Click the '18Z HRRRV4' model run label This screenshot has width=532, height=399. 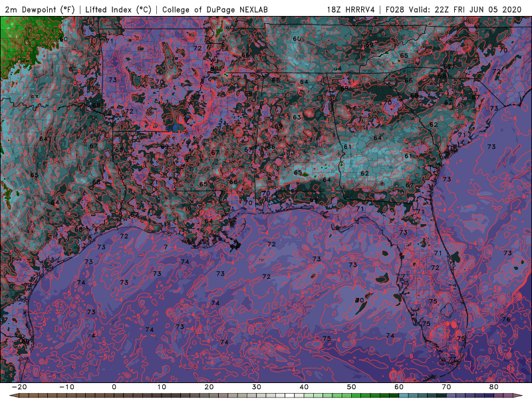350,10
